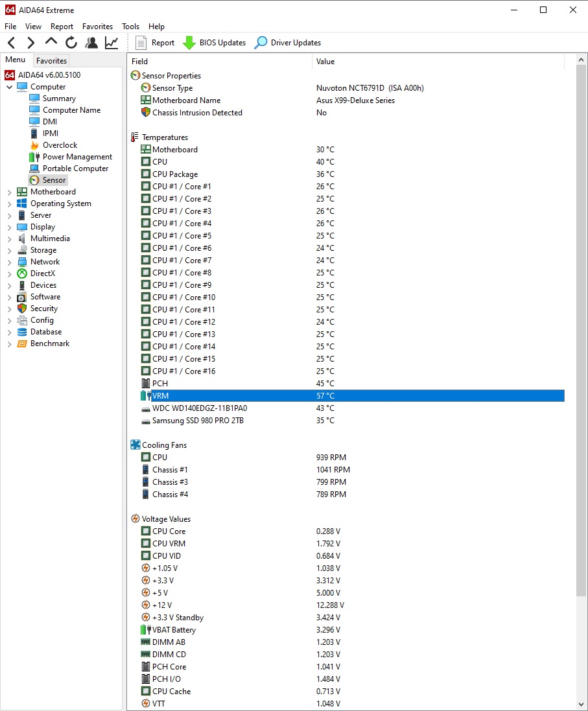588x711 pixels.
Task: Click the Field column header
Action: 220,61
